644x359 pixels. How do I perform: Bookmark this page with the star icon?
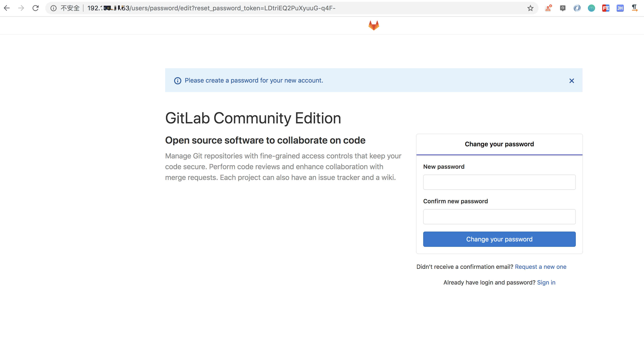click(530, 8)
